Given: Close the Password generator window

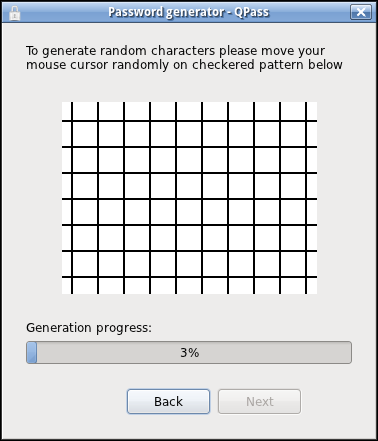Looking at the screenshot, I should tap(361, 12).
